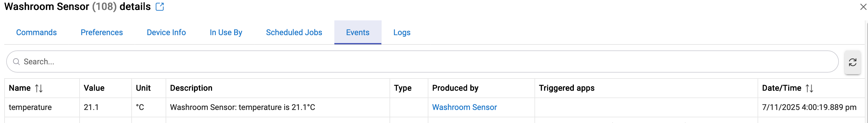Select the Device Info tab
This screenshot has height=123, width=868.
point(166,32)
